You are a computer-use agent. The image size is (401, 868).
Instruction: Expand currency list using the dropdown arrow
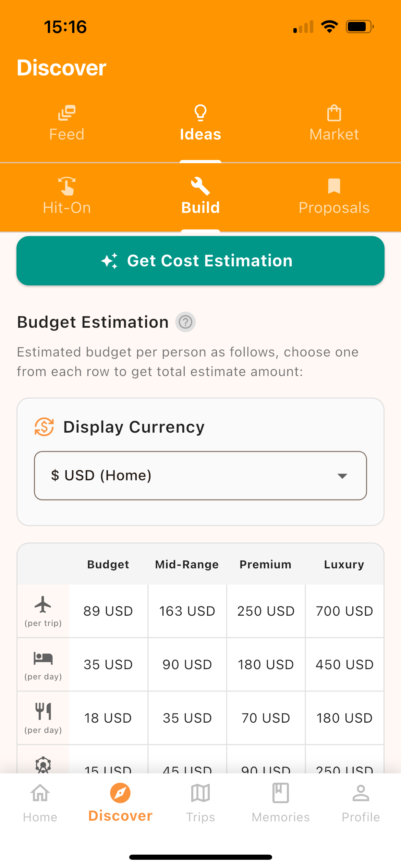(342, 476)
